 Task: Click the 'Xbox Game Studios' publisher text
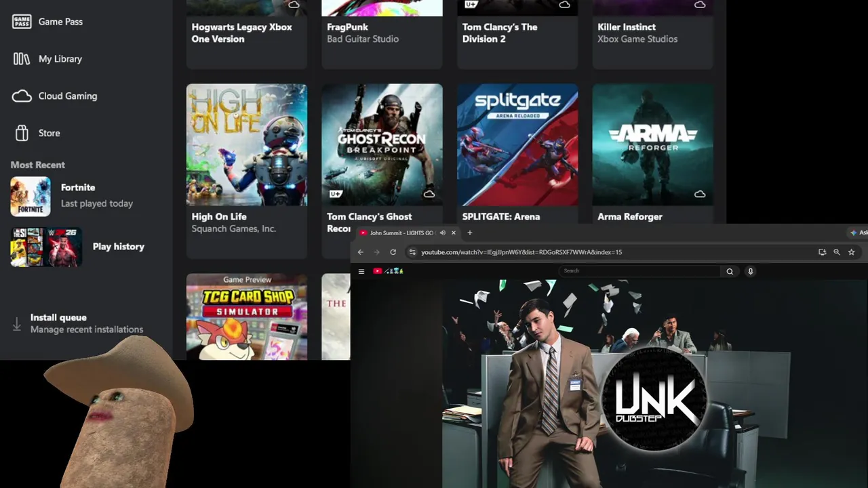(637, 39)
